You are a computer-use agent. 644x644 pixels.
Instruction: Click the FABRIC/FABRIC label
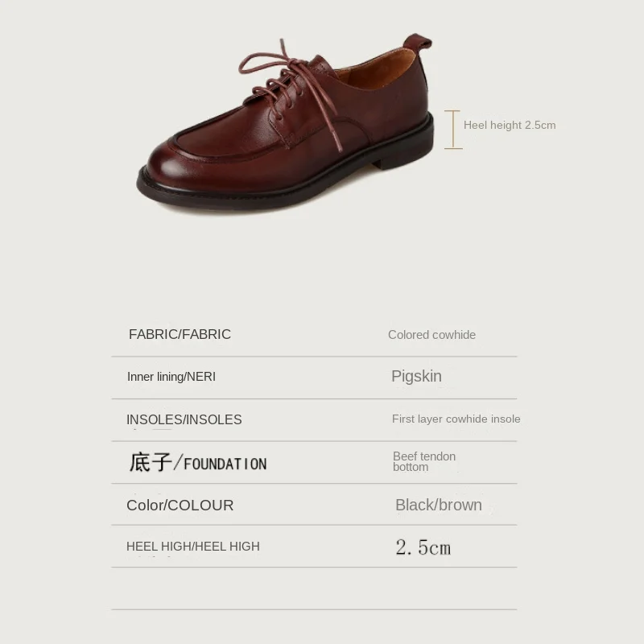(x=180, y=334)
